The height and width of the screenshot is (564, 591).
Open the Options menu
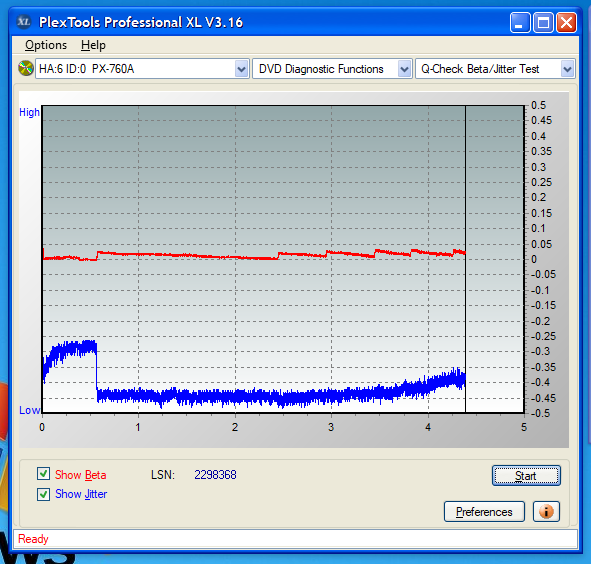(46, 45)
